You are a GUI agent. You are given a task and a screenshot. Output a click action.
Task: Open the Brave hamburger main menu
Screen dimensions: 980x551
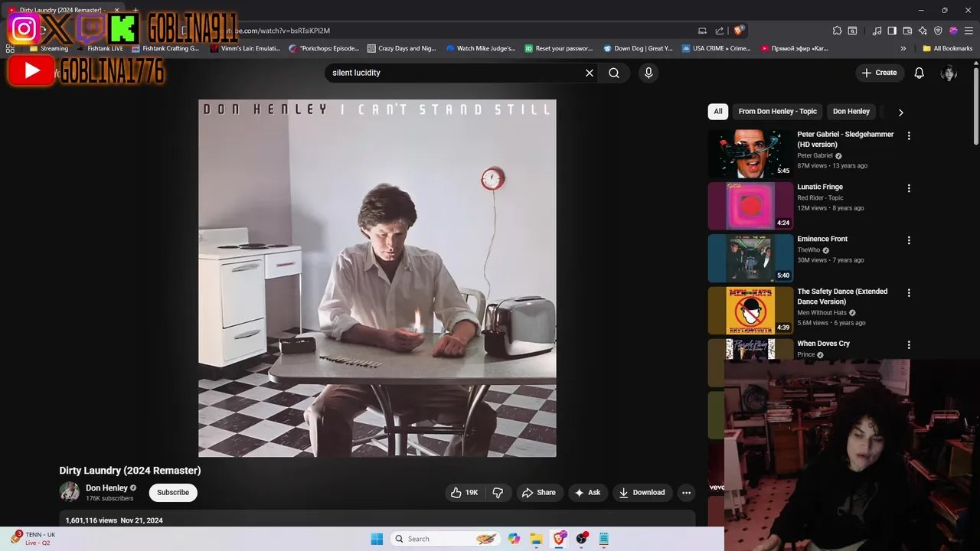(x=969, y=31)
